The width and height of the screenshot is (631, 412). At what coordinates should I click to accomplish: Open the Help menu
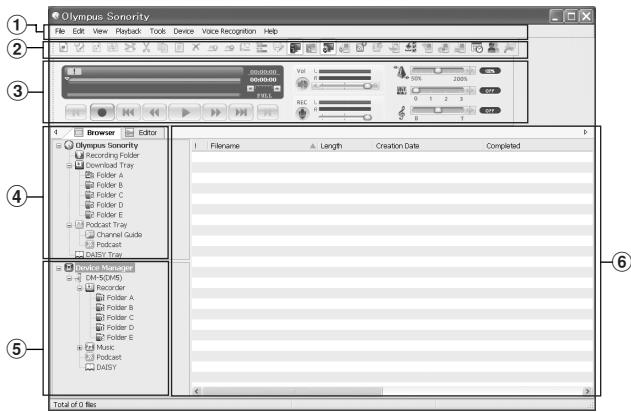click(271, 31)
